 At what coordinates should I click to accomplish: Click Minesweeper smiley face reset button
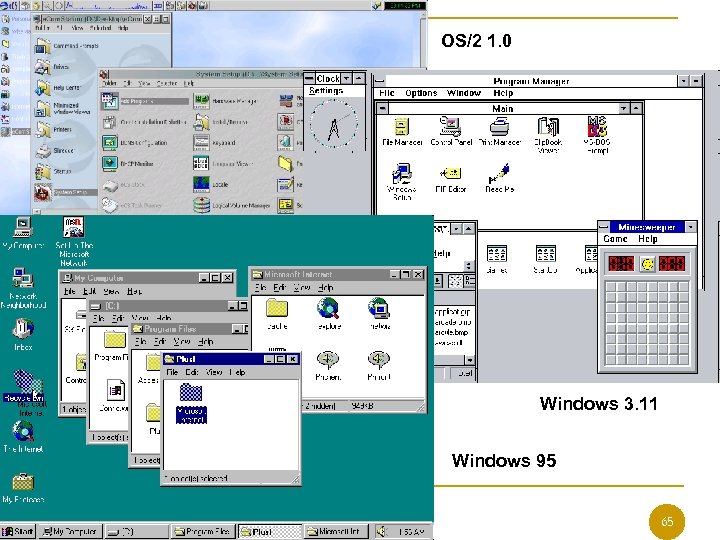(x=647, y=264)
